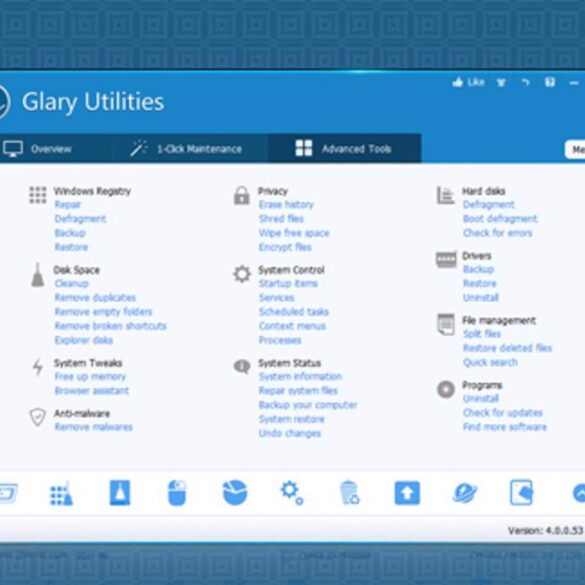Click the Disk Space broom icon
The image size is (585, 585).
click(37, 275)
